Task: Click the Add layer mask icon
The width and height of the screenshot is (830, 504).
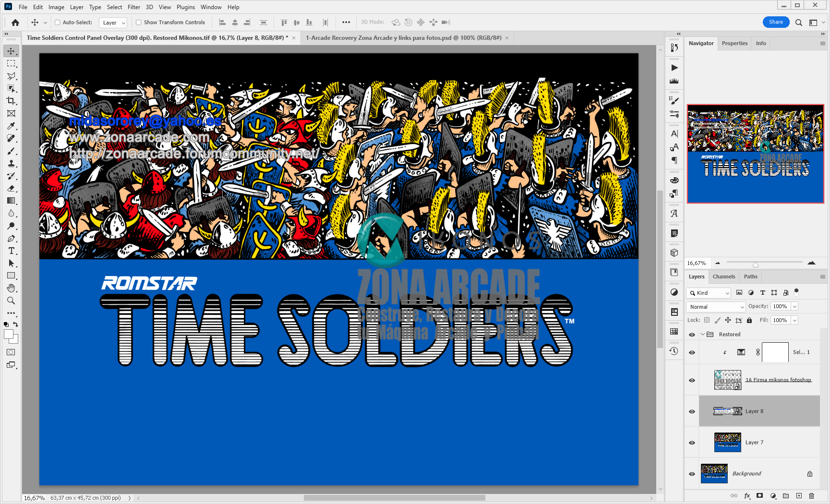Action: click(x=759, y=496)
